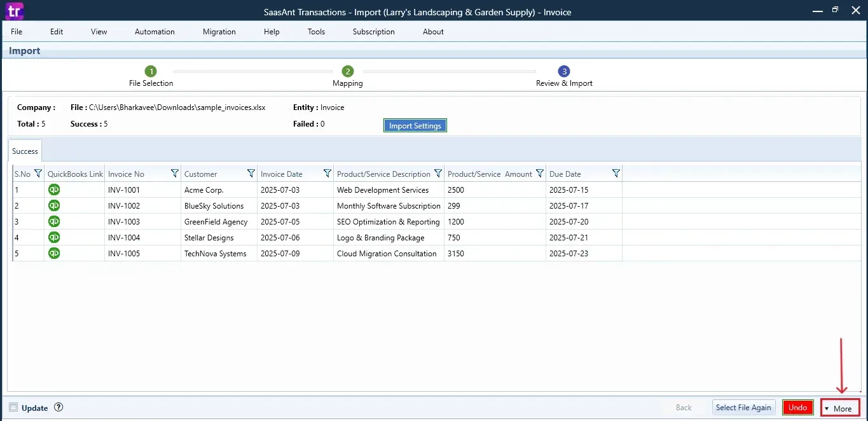Click due date 2025-07-23
Viewport: 868px width, 421px height.
click(x=584, y=253)
